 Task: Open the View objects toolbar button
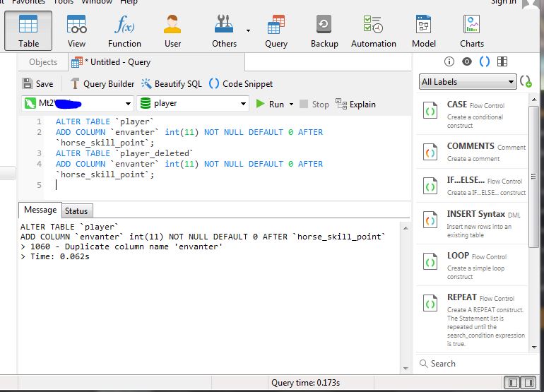[76, 30]
